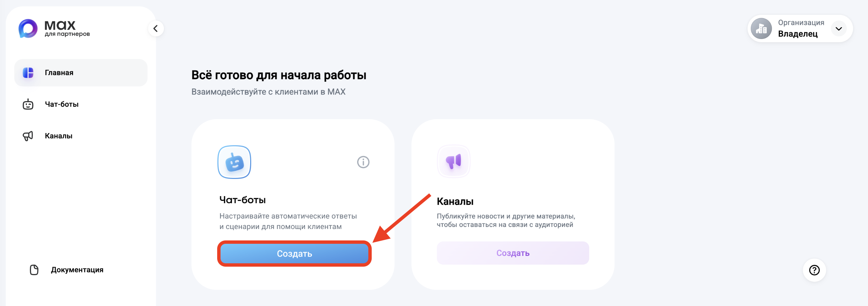Open the Главная menu item

click(x=59, y=73)
